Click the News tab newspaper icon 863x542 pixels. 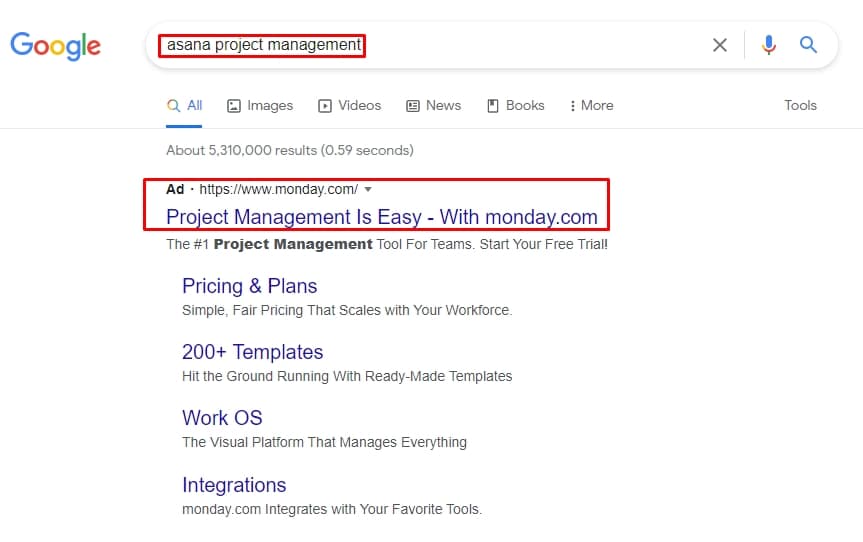pos(413,106)
